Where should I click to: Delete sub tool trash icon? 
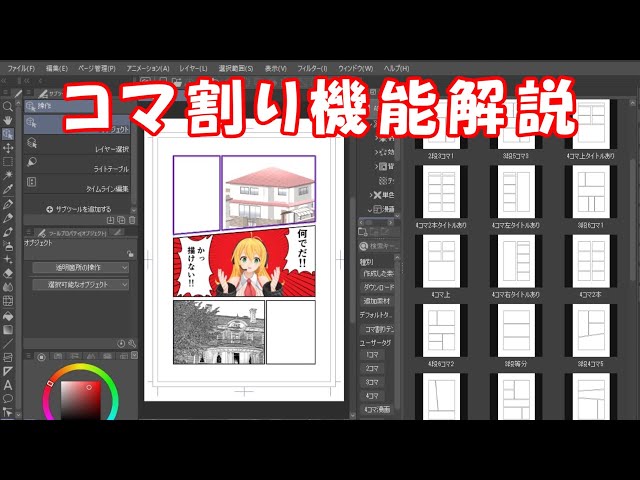click(132, 220)
